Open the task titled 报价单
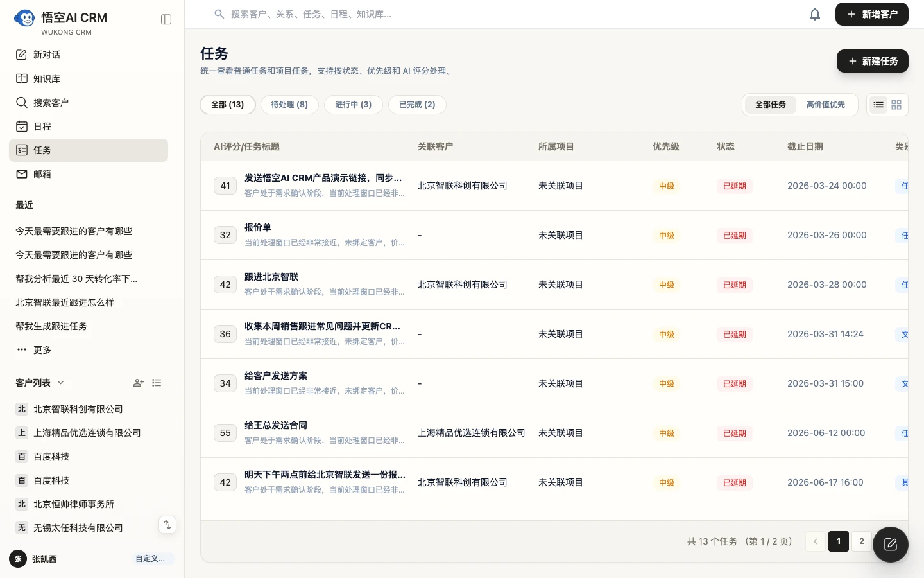 pos(257,227)
